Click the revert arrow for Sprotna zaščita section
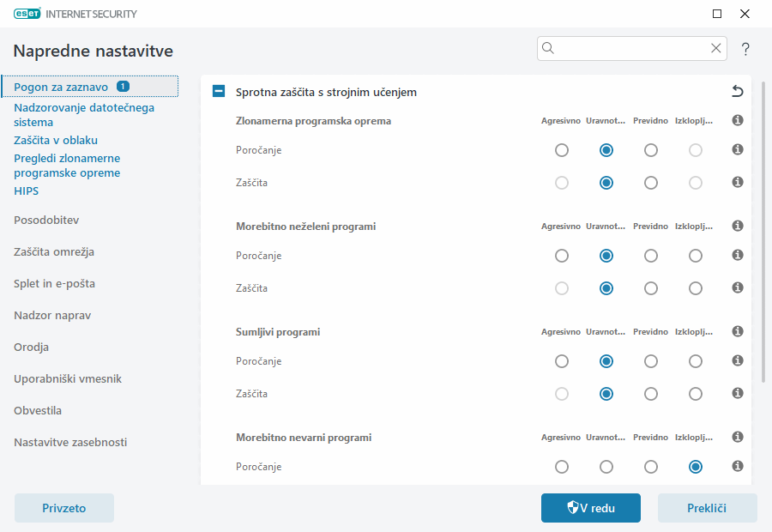 coord(738,90)
